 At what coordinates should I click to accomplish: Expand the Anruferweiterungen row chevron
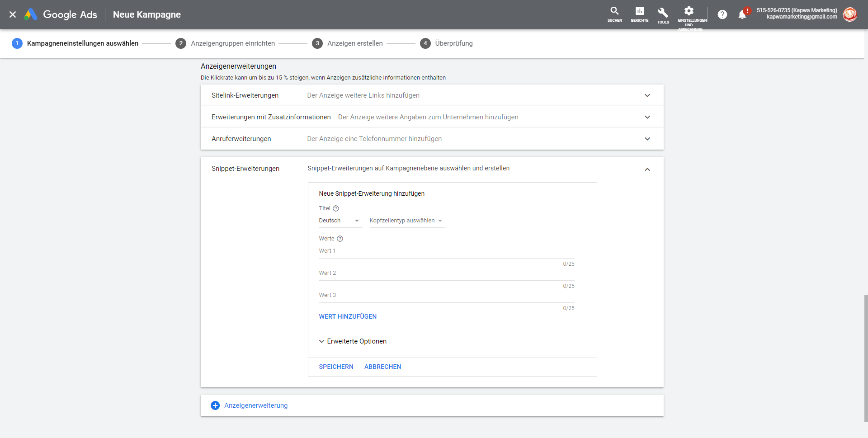(x=647, y=139)
